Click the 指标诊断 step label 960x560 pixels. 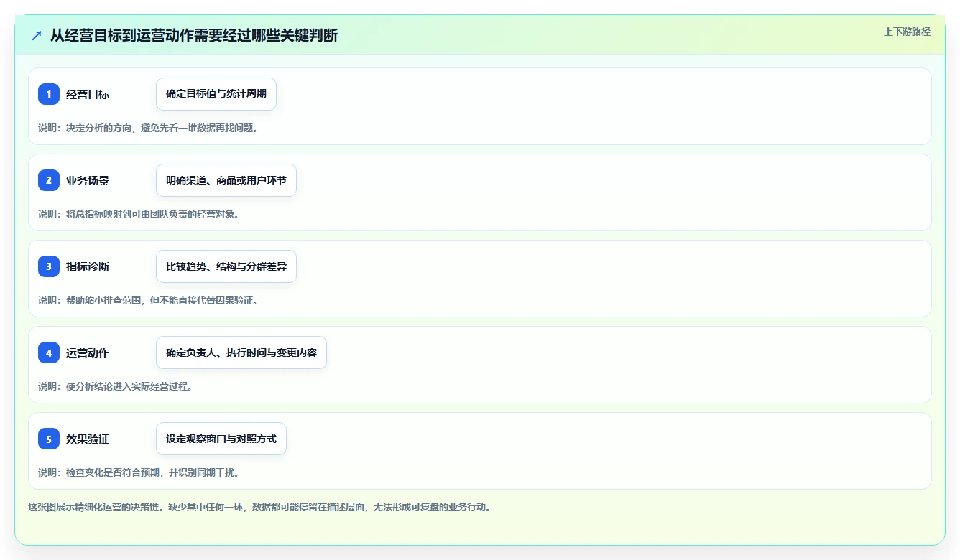pyautogui.click(x=88, y=266)
